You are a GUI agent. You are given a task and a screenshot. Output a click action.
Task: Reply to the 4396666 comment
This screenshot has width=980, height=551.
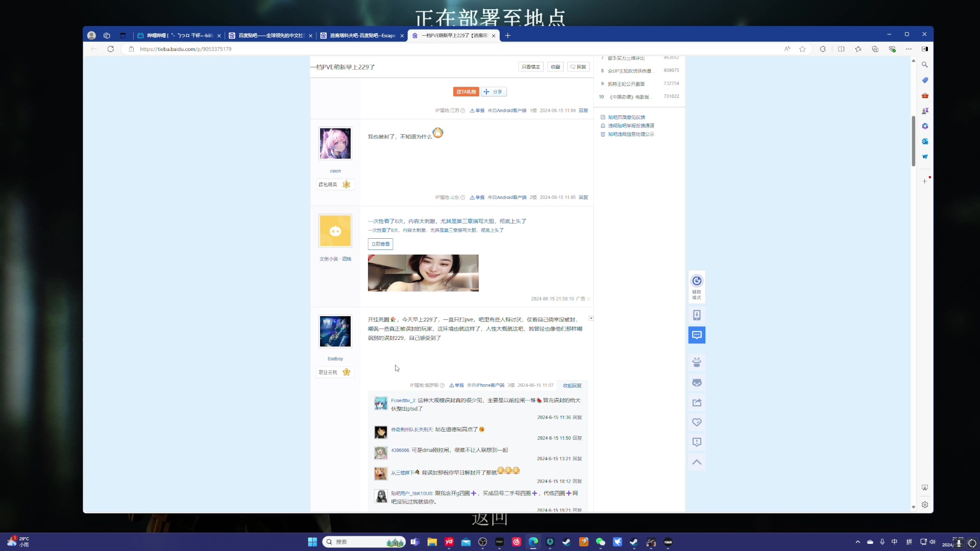tap(577, 459)
